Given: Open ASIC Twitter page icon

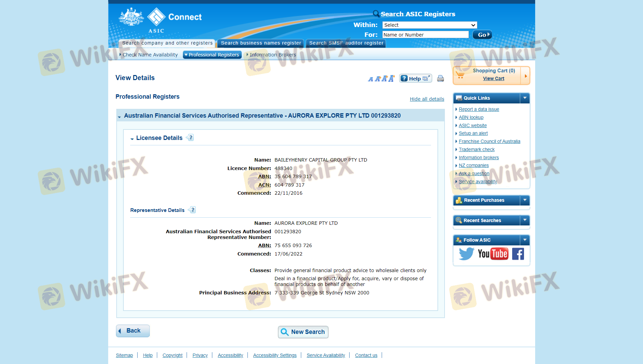Looking at the screenshot, I should coord(466,254).
